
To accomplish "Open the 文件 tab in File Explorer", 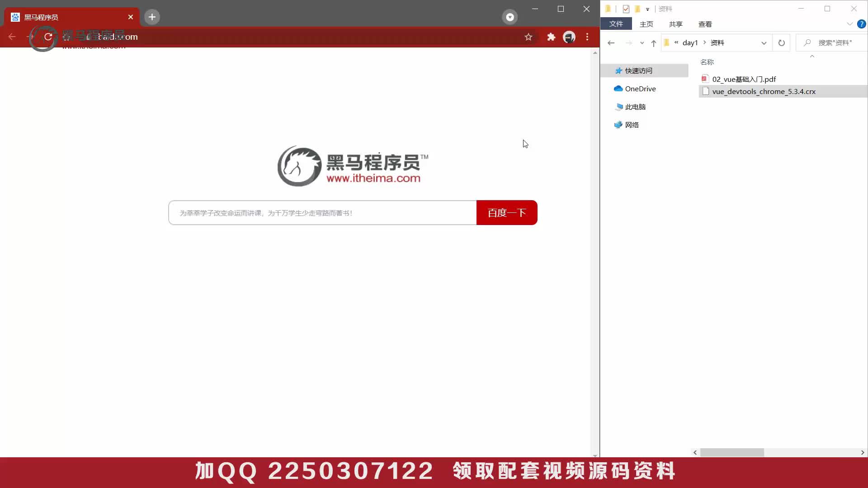I will (616, 24).
